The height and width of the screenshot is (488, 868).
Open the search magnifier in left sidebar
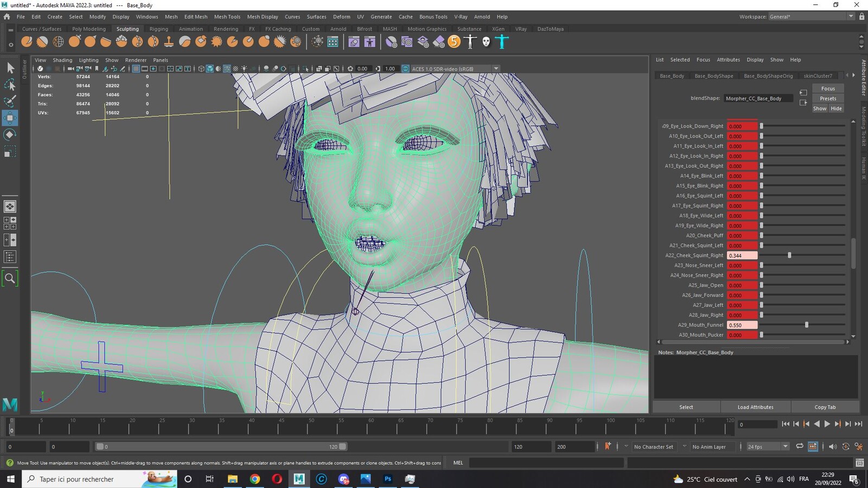[x=10, y=278]
